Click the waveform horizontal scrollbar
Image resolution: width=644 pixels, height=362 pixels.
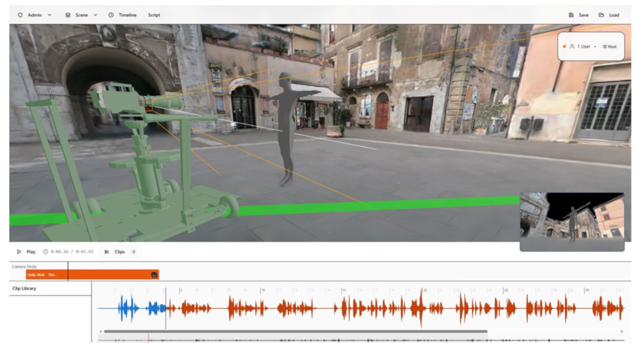coord(296,332)
